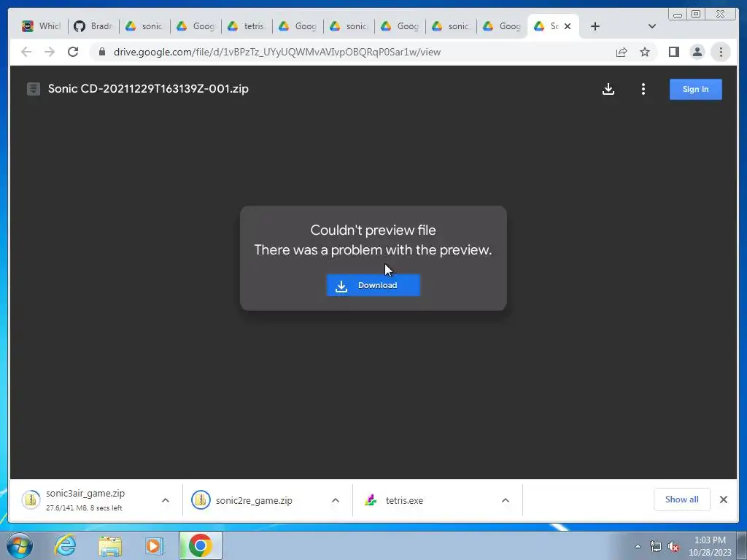This screenshot has height=560, width=747.
Task: Switch to the 'tetris' Drive tab
Action: pyautogui.click(x=247, y=26)
